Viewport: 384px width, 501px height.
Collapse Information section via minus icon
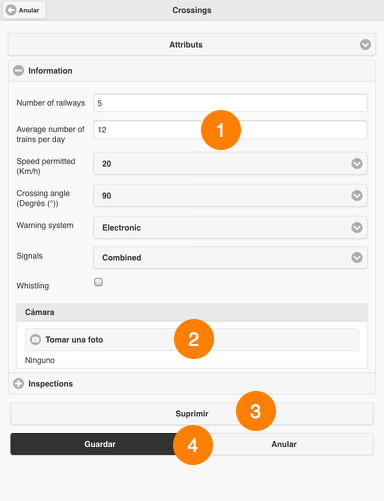point(18,71)
